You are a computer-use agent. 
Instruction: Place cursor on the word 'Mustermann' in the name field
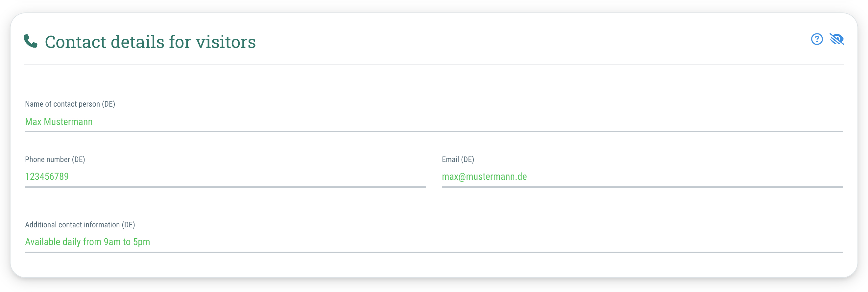coord(68,122)
